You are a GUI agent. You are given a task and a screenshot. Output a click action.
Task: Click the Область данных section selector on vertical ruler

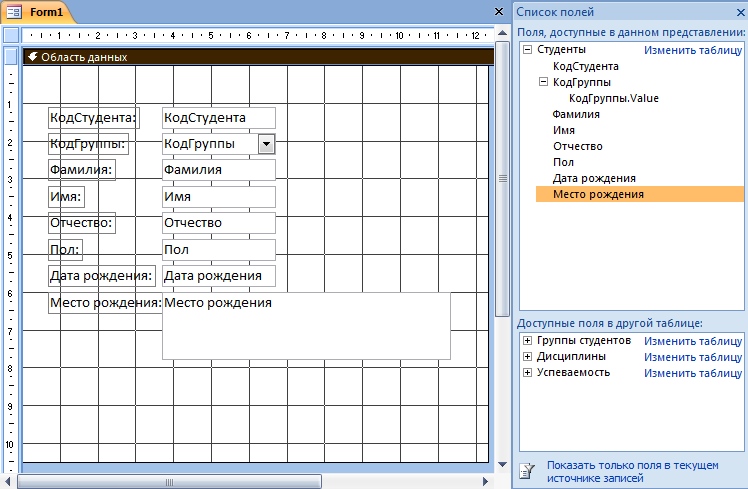(11, 56)
